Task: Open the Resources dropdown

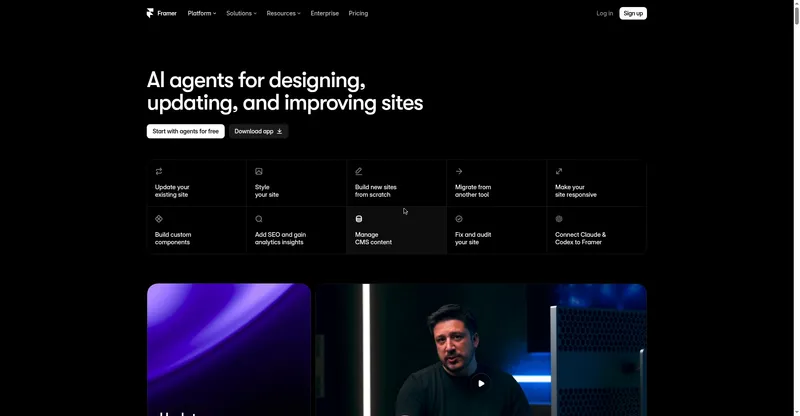Action: point(283,13)
